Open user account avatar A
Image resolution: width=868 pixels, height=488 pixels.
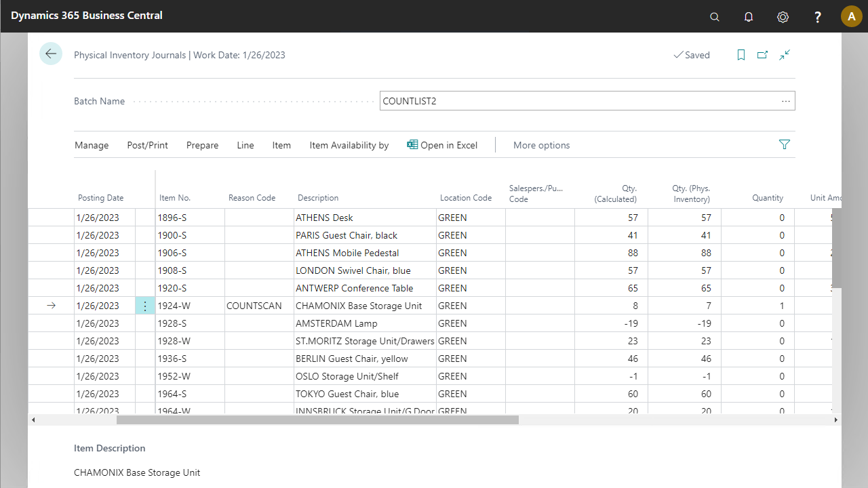851,16
